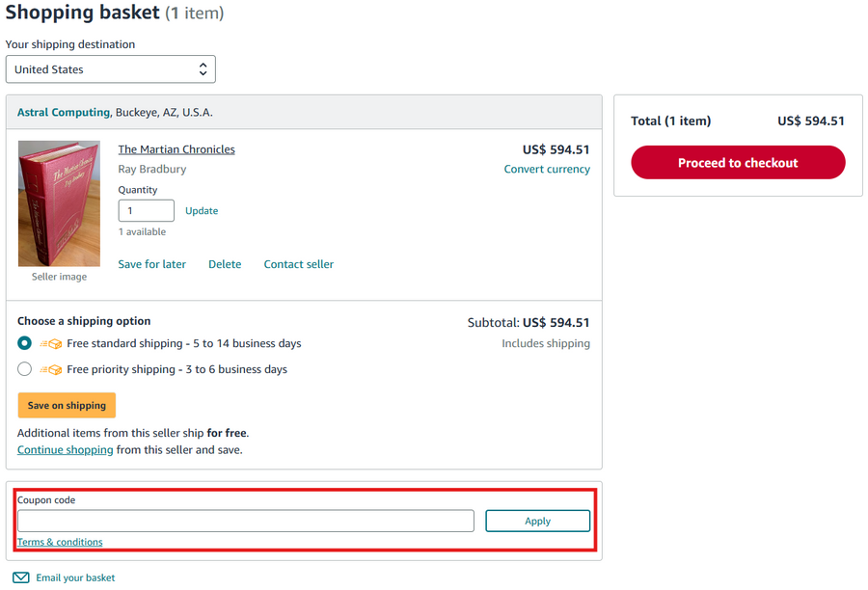868x590 pixels.
Task: Click the Apply coupon button
Action: click(x=537, y=521)
